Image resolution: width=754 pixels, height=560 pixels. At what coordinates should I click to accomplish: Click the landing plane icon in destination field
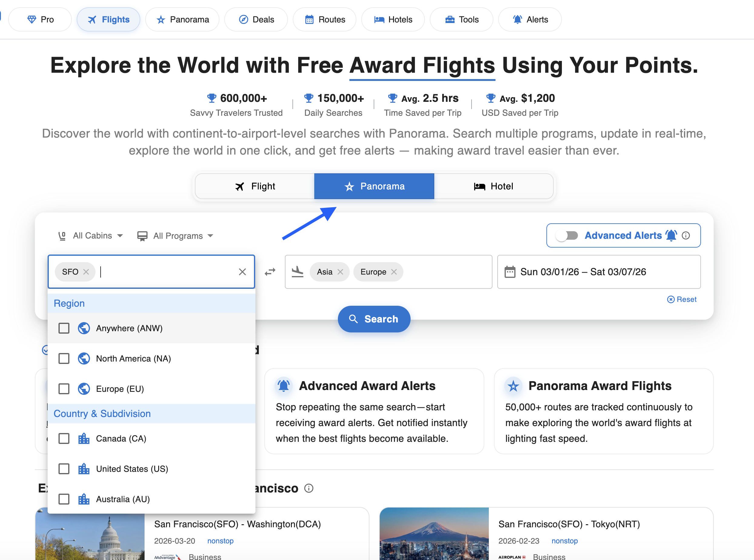click(297, 272)
